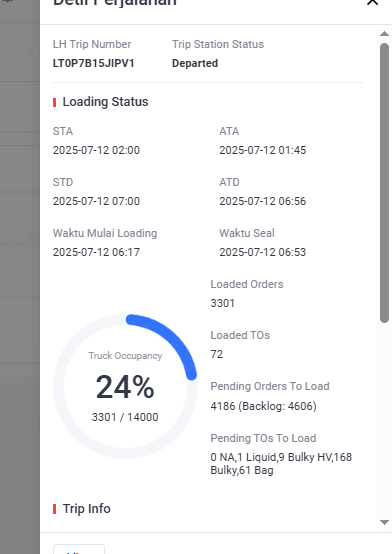Screen dimensions: 392x554
Task: Click the Pending TOs To Load breakdown text
Action: point(281,464)
